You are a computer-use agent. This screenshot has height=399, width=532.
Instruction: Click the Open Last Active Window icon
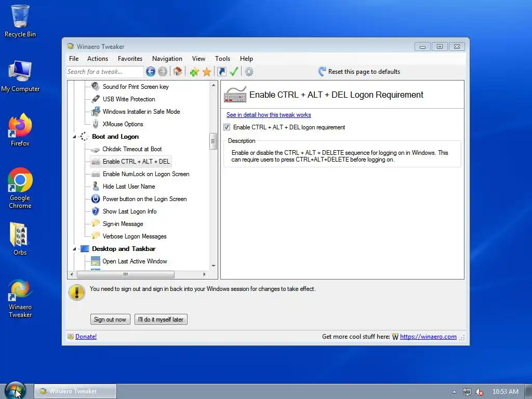[96, 261]
